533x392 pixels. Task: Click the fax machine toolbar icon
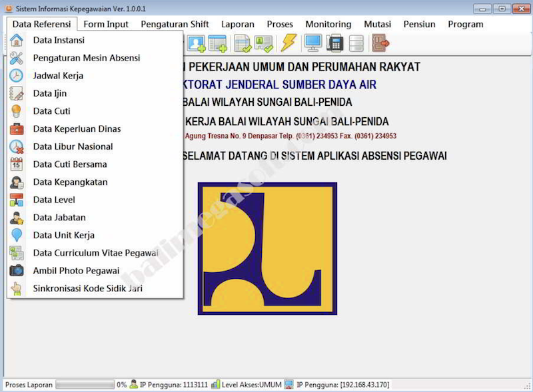point(334,43)
